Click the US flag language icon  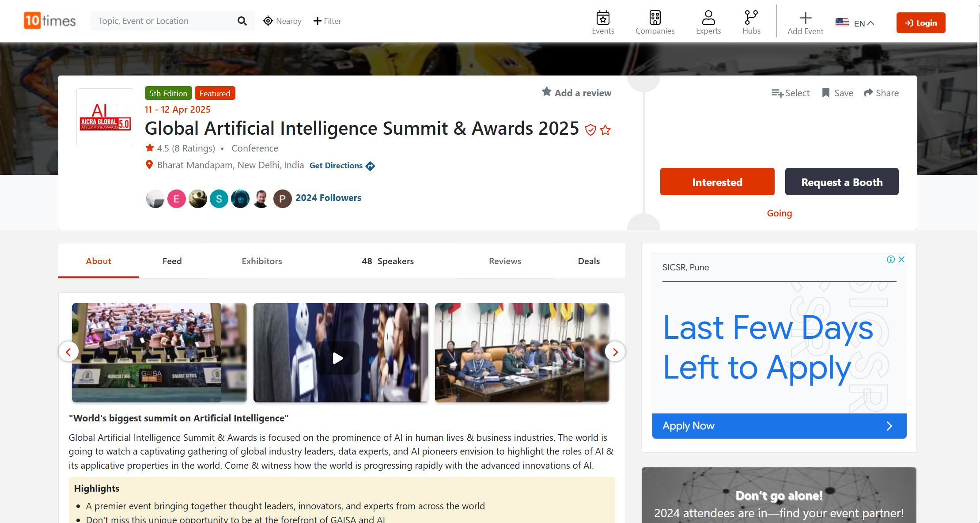click(842, 23)
